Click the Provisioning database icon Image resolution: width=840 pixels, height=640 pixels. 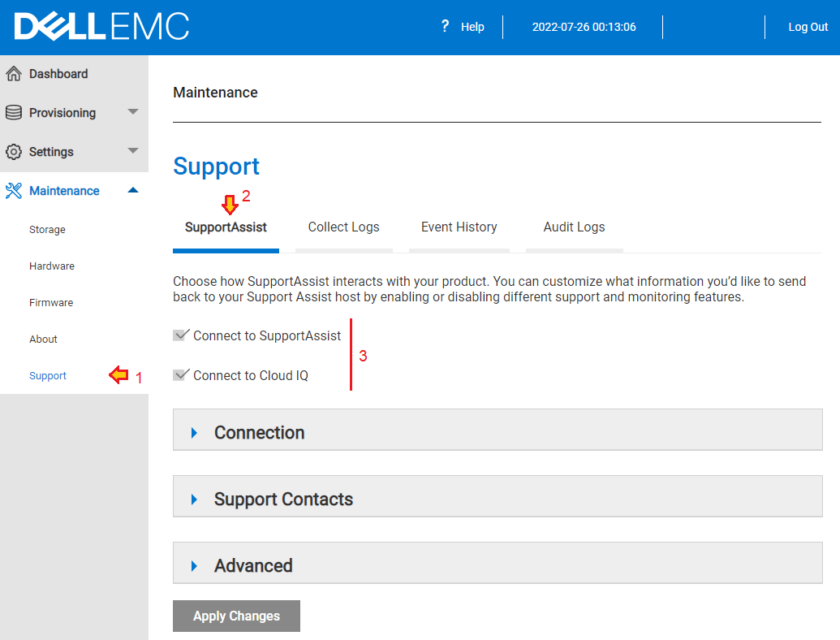point(16,112)
